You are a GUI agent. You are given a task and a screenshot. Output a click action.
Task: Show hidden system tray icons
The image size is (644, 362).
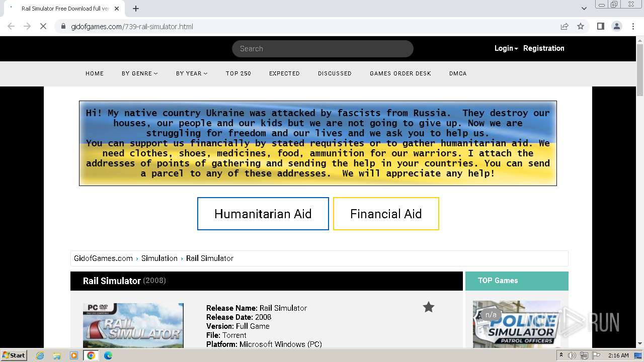pos(561,355)
